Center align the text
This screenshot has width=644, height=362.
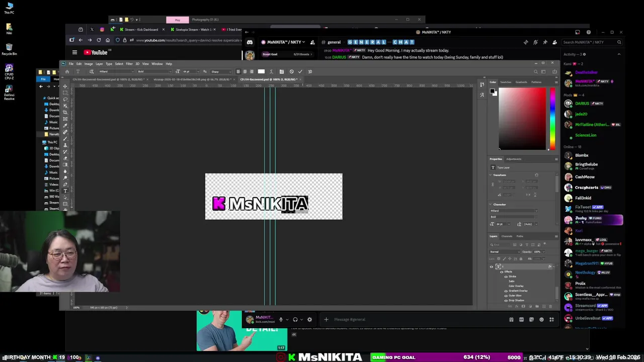pyautogui.click(x=245, y=71)
